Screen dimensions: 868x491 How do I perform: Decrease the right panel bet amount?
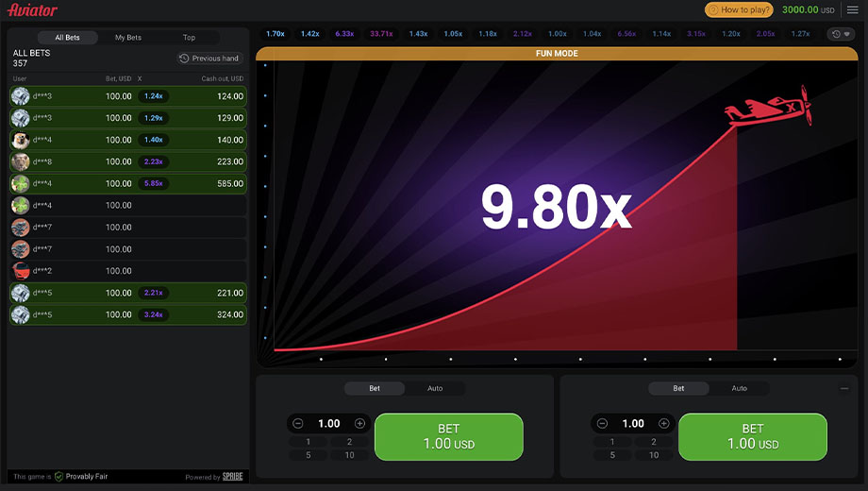(x=602, y=423)
